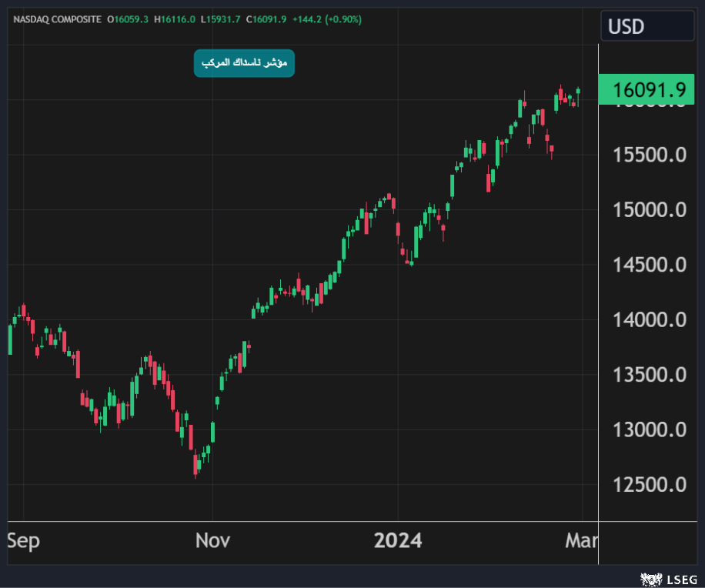Click the Arabic Nasdaq Composite label badge
This screenshot has height=588, width=705.
pyautogui.click(x=244, y=63)
